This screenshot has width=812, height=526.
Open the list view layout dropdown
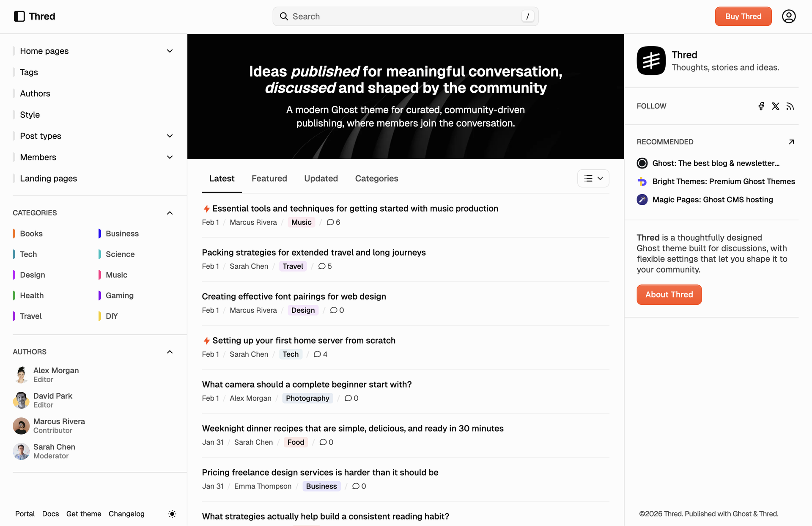tap(593, 179)
